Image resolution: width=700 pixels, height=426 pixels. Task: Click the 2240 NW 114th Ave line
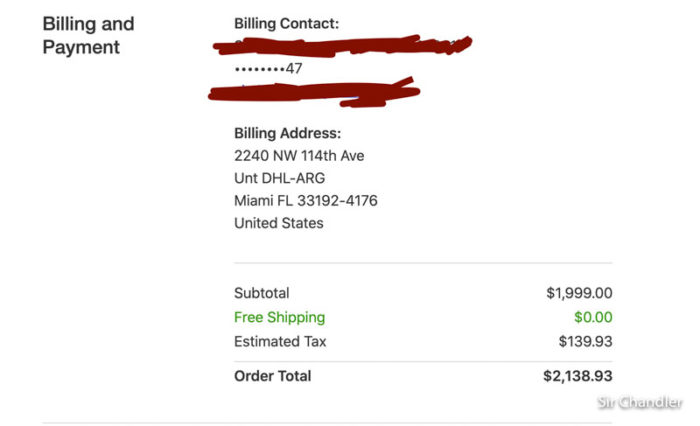click(x=299, y=156)
